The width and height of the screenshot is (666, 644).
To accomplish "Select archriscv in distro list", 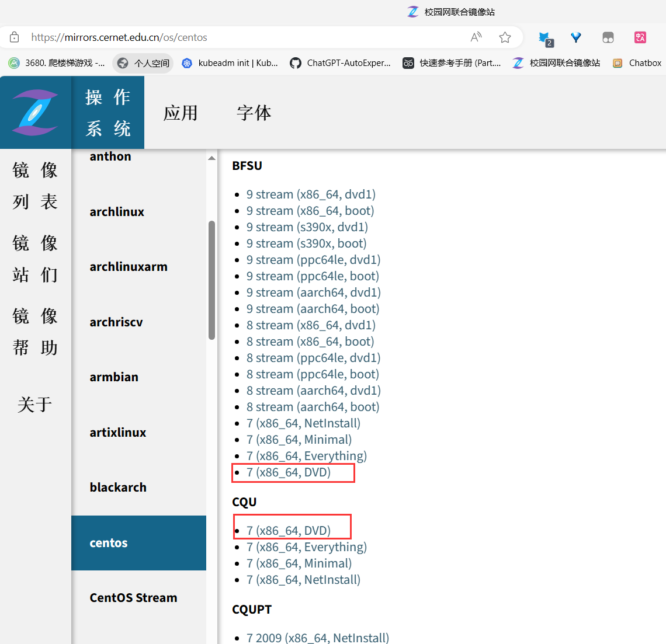I will [x=116, y=322].
